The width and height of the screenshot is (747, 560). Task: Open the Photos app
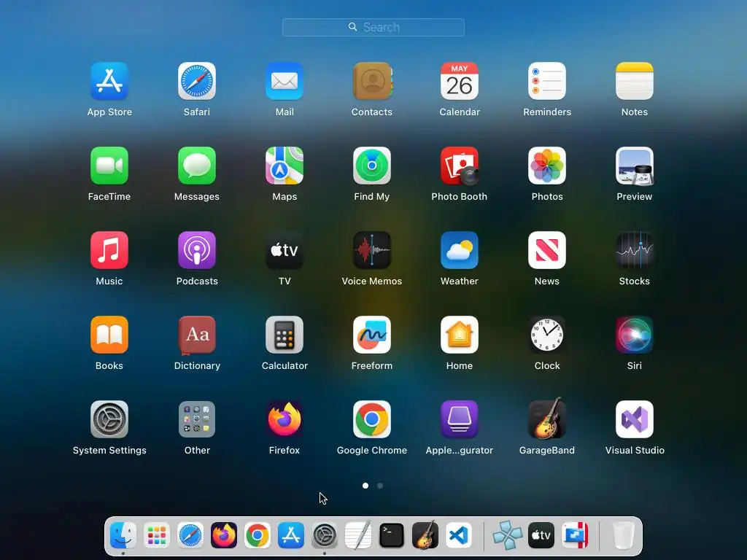point(547,166)
